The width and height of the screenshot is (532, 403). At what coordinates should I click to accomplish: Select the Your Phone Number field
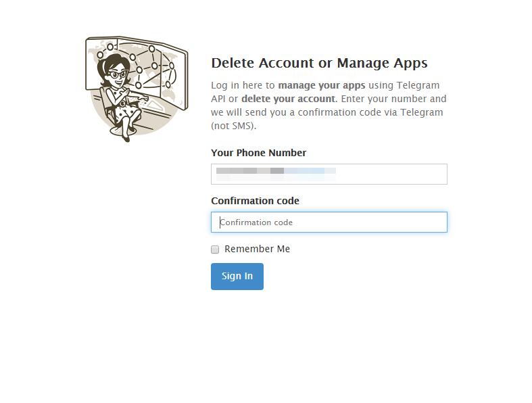click(329, 174)
